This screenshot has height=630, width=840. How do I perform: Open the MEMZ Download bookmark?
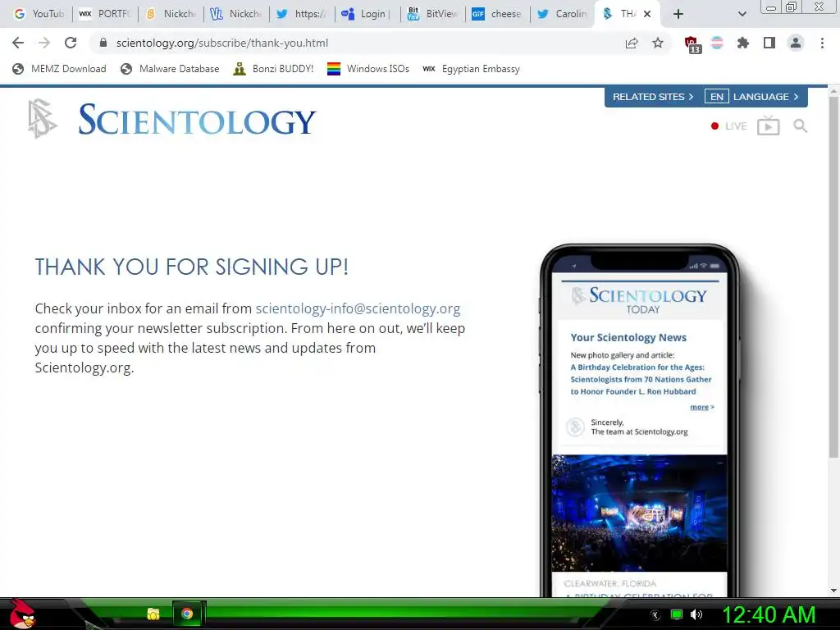[x=59, y=69]
